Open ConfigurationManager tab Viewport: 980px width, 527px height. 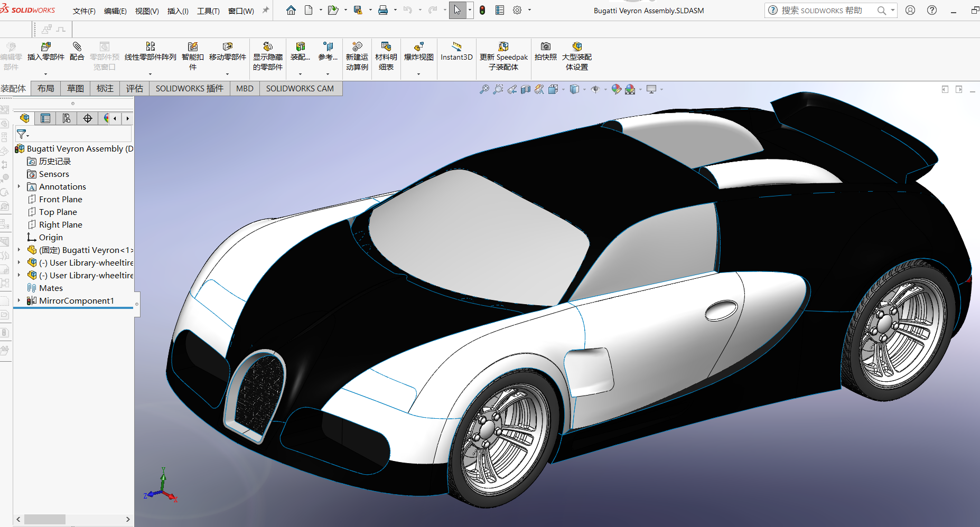pos(67,118)
